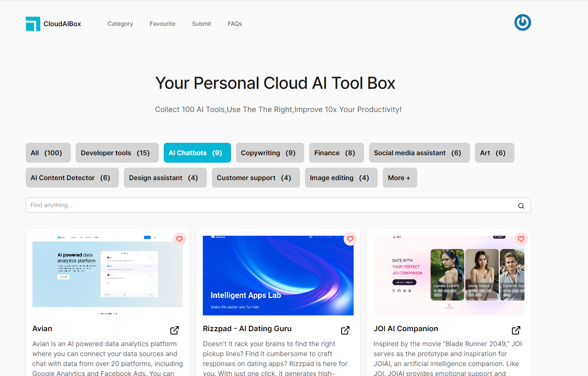Filter by Social media assistant (6)
The height and width of the screenshot is (376, 588).
[x=419, y=153]
